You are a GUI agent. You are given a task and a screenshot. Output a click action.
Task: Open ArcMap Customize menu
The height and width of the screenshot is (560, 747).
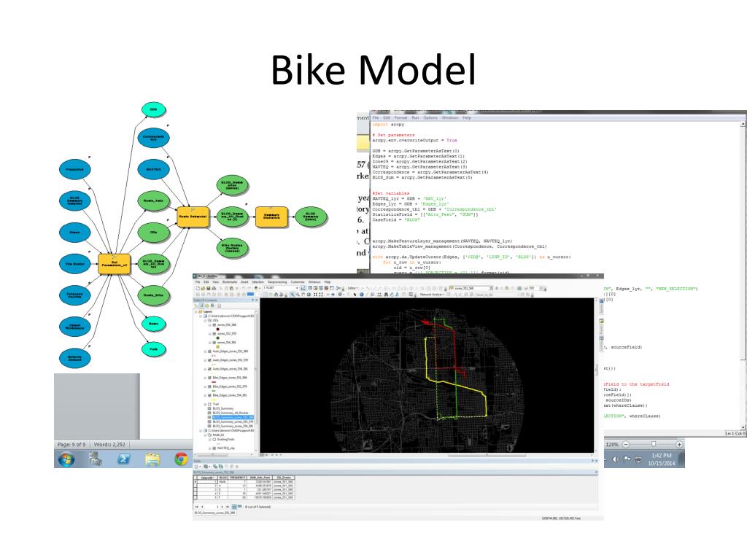tap(298, 282)
